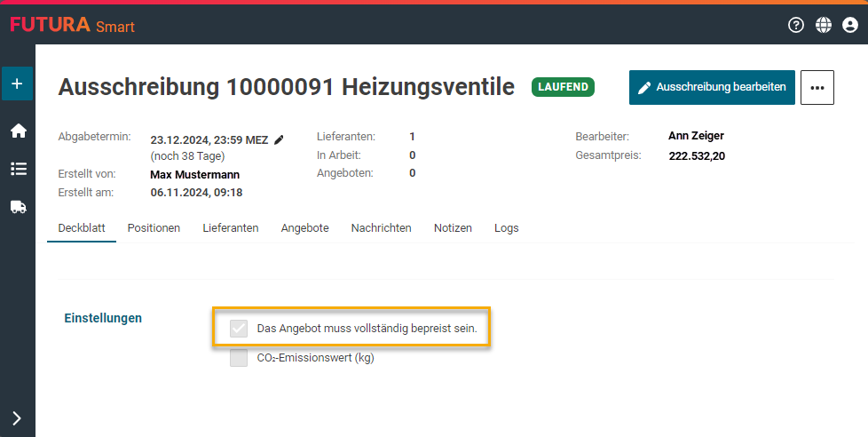Edit Abgabetermin with the pencil icon
Viewport: 868px width, 437px height.
click(279, 139)
